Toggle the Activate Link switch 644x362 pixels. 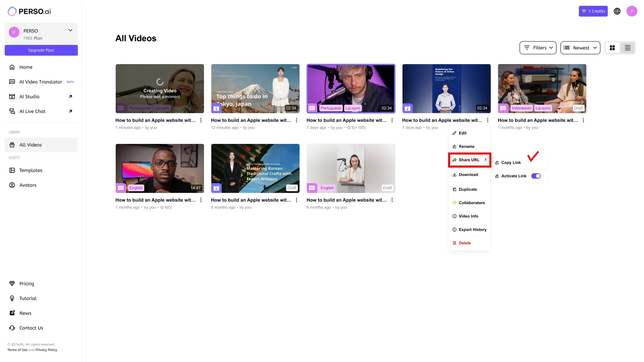[536, 176]
